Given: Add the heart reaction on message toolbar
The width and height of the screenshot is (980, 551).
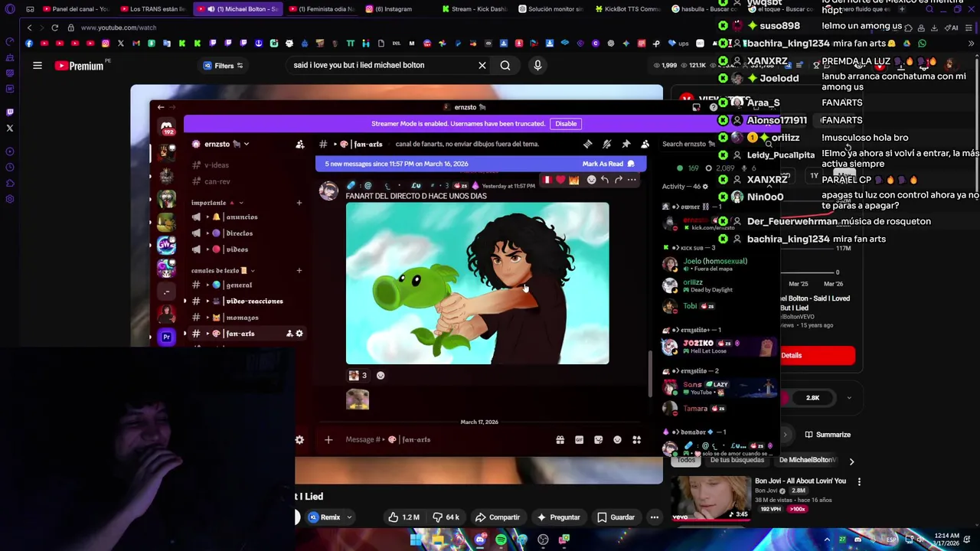Looking at the screenshot, I should click(x=560, y=180).
